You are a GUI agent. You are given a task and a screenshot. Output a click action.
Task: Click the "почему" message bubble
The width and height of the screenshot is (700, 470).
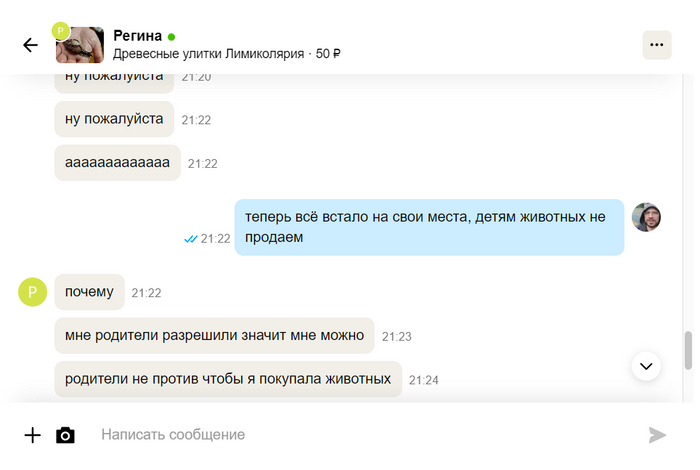click(89, 292)
